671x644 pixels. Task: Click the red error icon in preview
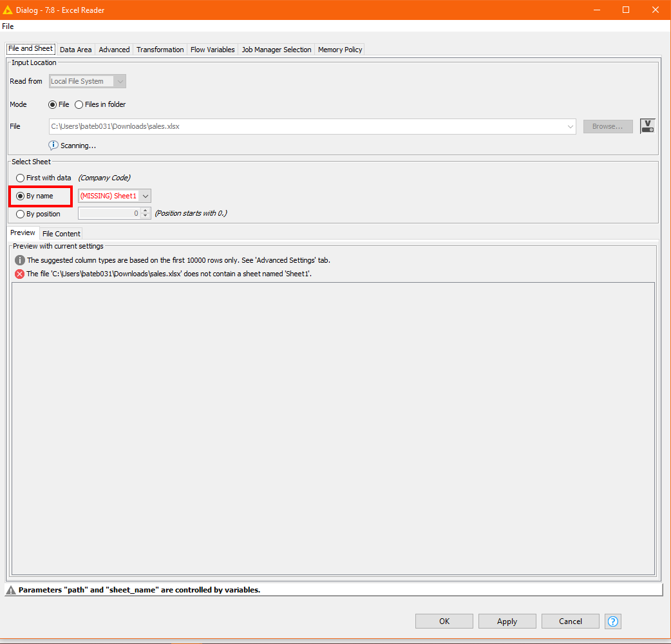click(20, 274)
